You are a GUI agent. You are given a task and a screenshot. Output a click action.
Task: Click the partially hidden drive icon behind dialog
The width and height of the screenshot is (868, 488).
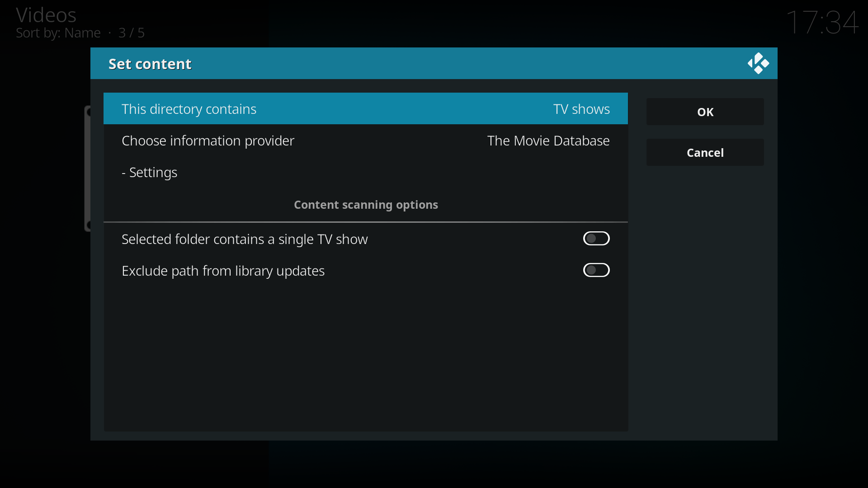pyautogui.click(x=87, y=168)
